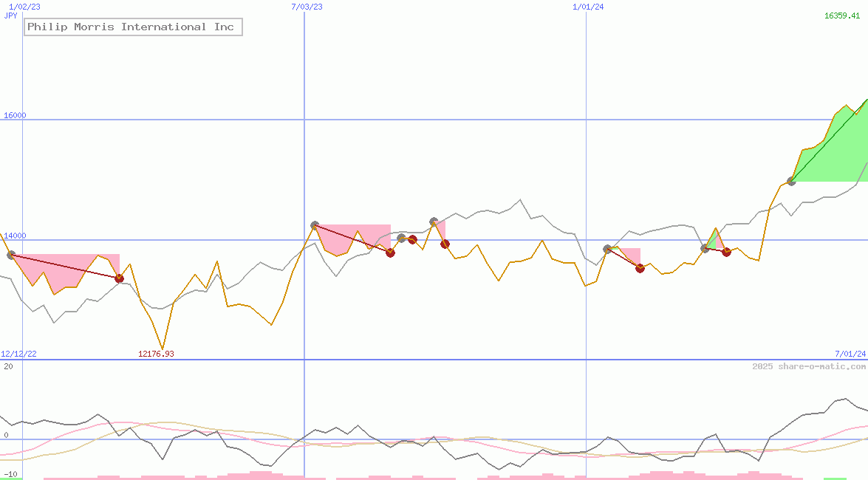
Task: Click the Philip Morris International Inc title box
Action: pyautogui.click(x=132, y=27)
